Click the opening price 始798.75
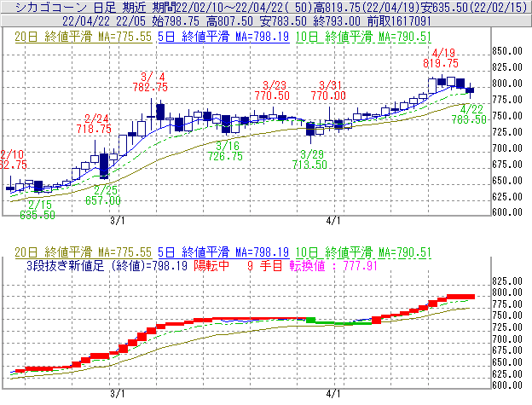Screen dimensions: 532x405 (x=176, y=21)
